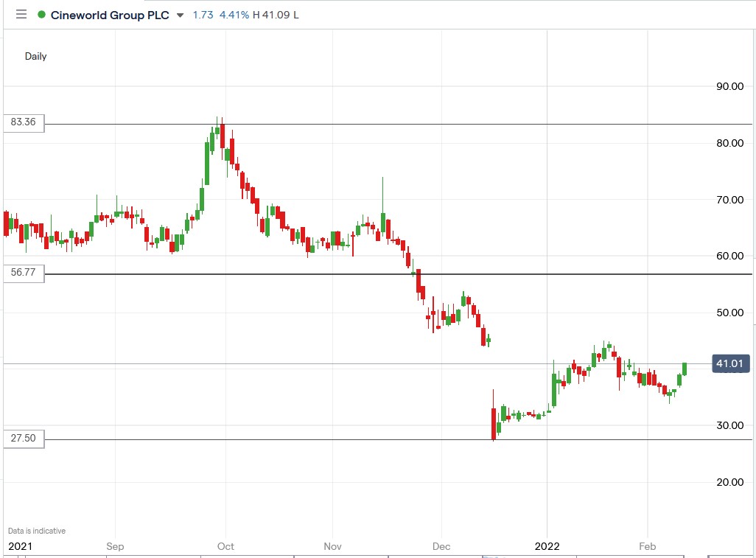
Task: Toggle the upper horizontal level line at 56.77
Action: (368, 273)
